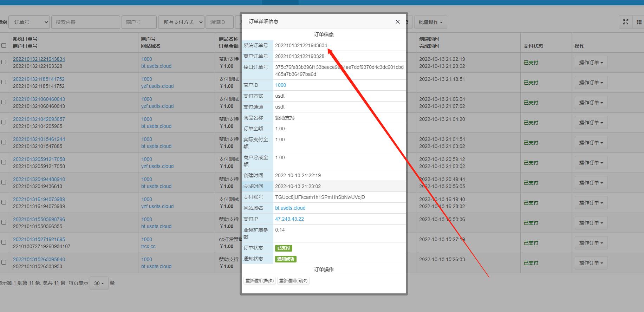
Task: Open the 批量操作 dropdown
Action: [x=430, y=22]
